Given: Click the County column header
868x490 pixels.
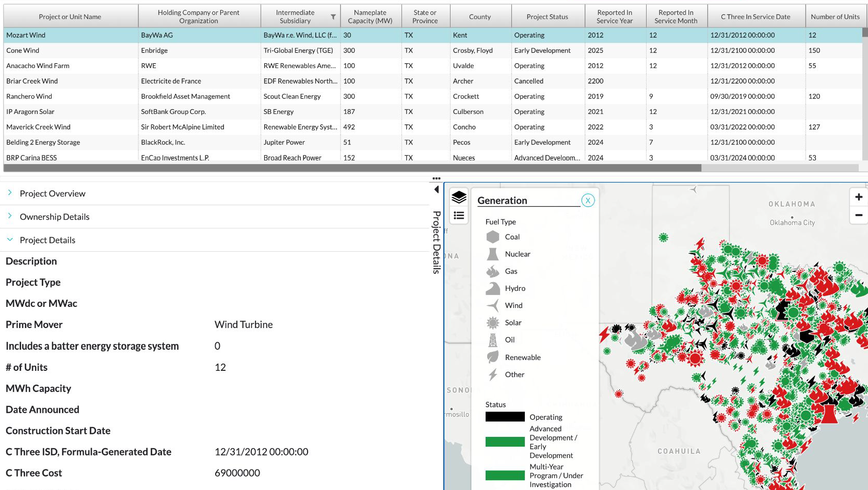Looking at the screenshot, I should pos(480,17).
